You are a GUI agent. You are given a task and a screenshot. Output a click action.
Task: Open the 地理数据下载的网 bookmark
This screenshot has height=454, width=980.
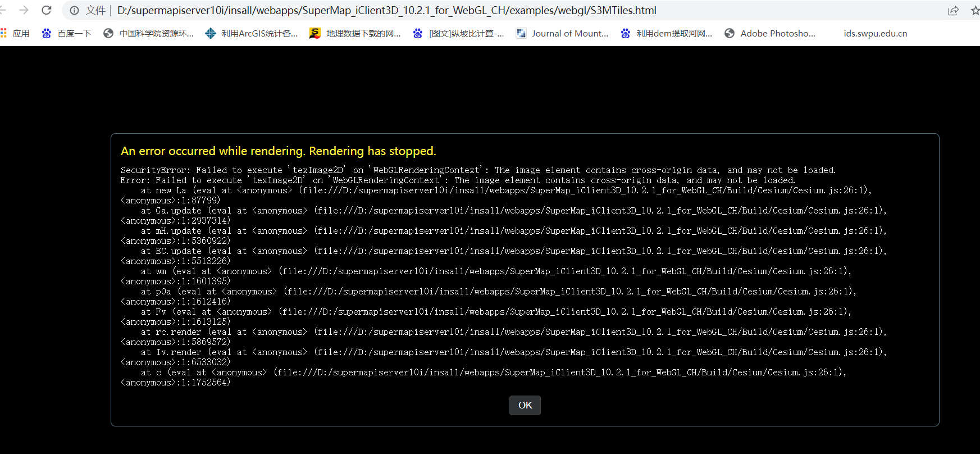pyautogui.click(x=355, y=33)
